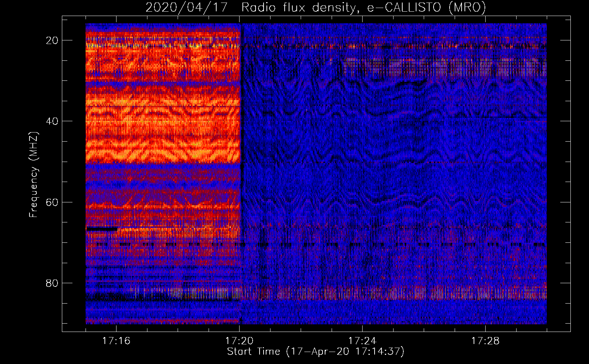Click the '17:28' time tick label
Viewport: 589px width, 364px height.
485,341
